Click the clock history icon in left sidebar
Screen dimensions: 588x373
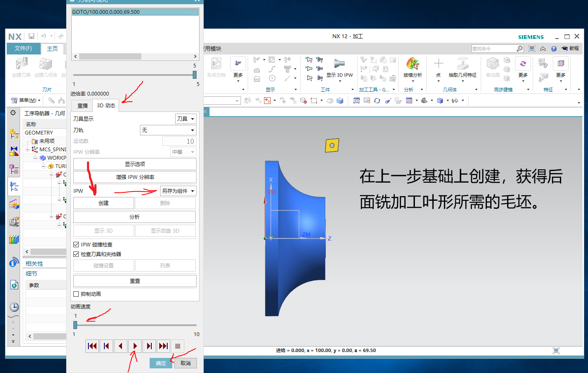tap(13, 307)
